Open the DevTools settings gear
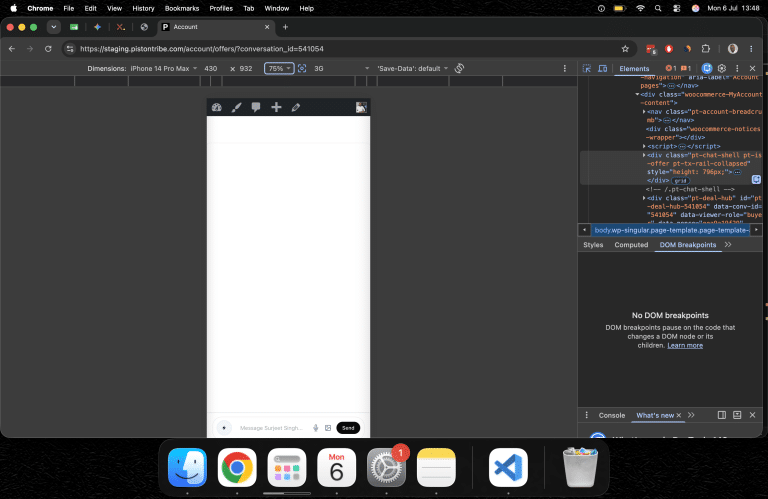Image resolution: width=768 pixels, height=499 pixels. click(721, 68)
